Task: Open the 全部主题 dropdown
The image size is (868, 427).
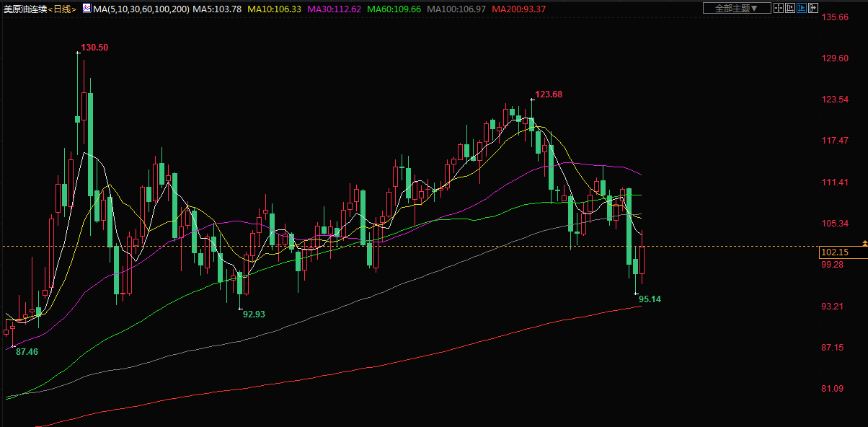Action: pyautogui.click(x=735, y=9)
